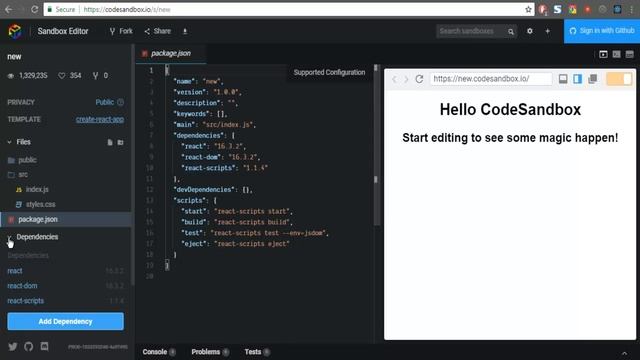The height and width of the screenshot is (360, 640).
Task: Bookmark this page with star icon
Action: 528,9
